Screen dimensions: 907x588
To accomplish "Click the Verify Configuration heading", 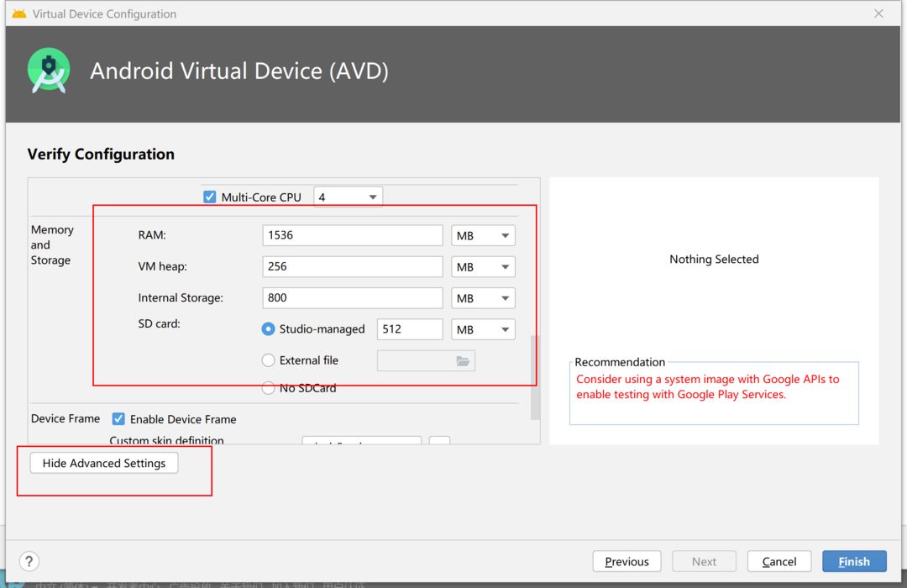I will coord(101,154).
